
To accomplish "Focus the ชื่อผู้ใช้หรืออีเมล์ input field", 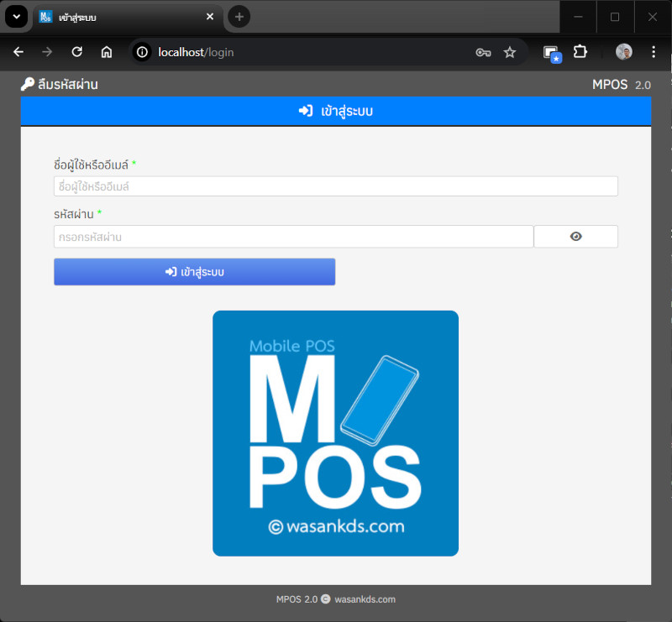I will (x=335, y=186).
